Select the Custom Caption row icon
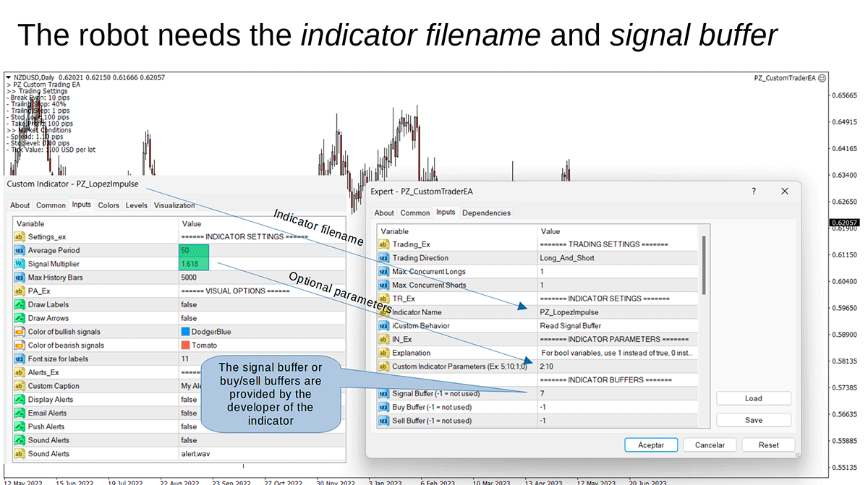Screen dimensions: 868x485 [20, 386]
